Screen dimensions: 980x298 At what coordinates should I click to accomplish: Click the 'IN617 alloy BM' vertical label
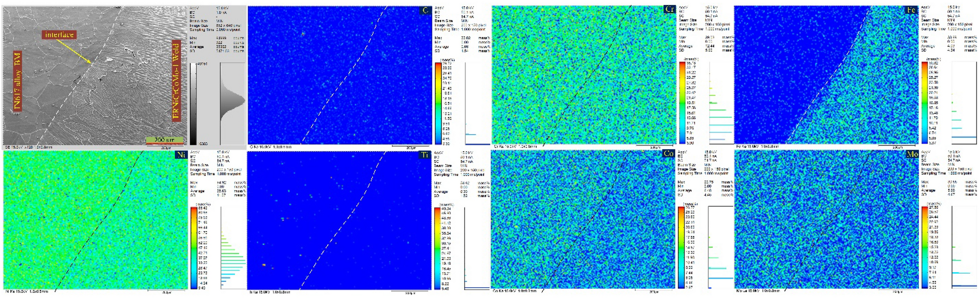18,81
